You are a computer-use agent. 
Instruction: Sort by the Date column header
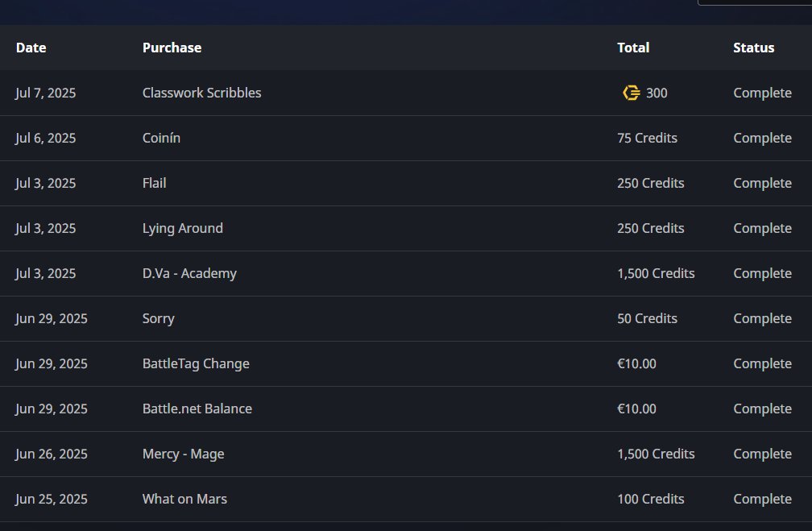pos(31,48)
